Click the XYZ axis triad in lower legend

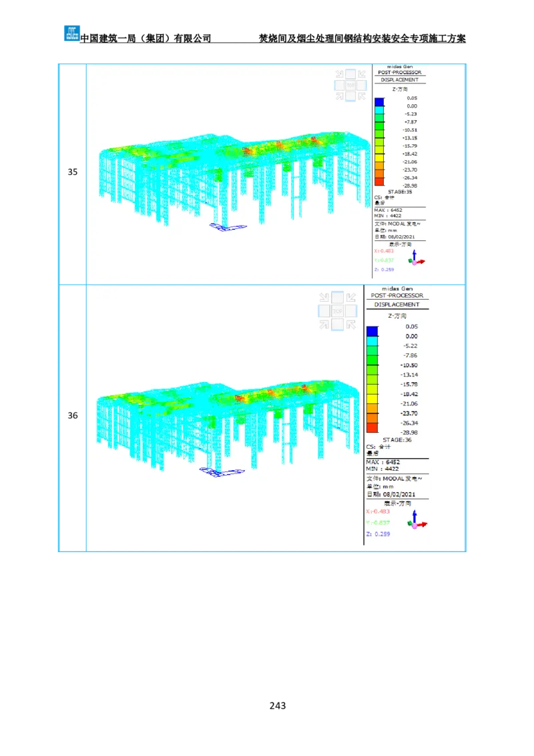click(417, 521)
